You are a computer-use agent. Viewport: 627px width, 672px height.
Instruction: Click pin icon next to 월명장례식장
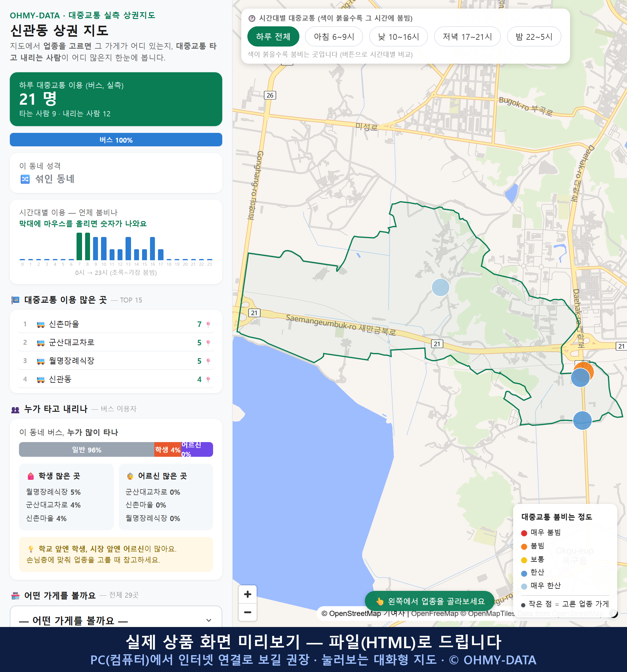click(208, 361)
